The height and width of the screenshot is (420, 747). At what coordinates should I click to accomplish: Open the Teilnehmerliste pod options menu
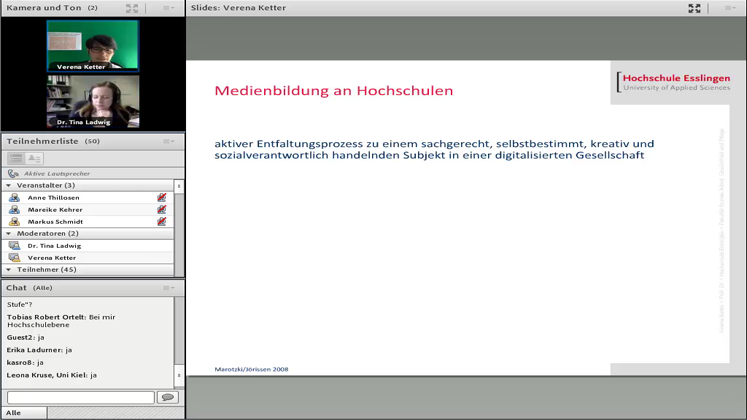(x=168, y=141)
